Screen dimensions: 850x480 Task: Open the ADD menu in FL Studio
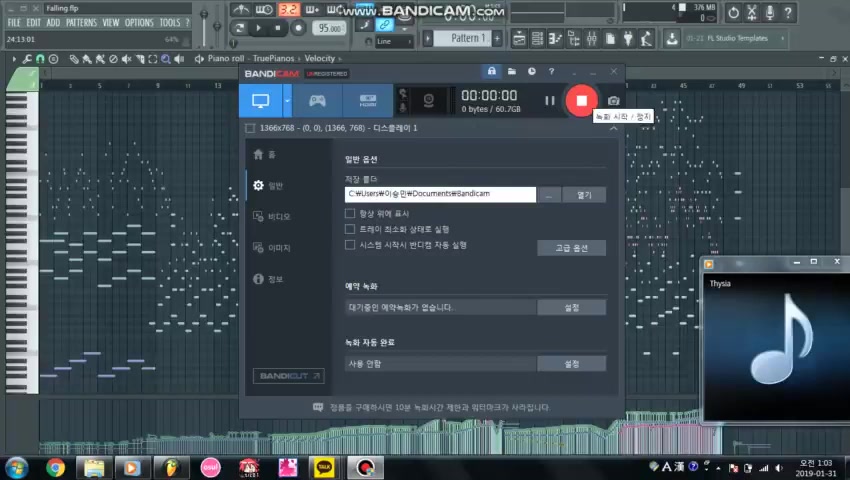point(53,23)
